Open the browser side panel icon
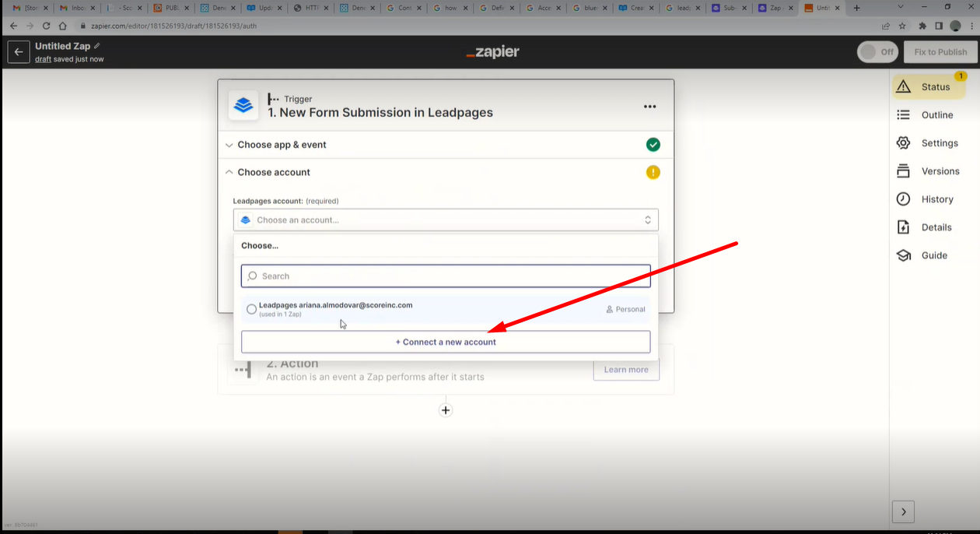The width and height of the screenshot is (980, 534). pyautogui.click(x=939, y=26)
